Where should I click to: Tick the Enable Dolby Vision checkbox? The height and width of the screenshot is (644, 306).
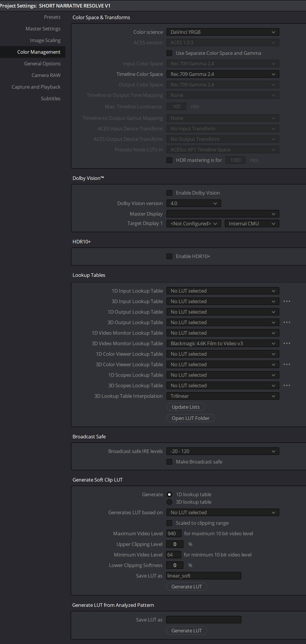169,193
